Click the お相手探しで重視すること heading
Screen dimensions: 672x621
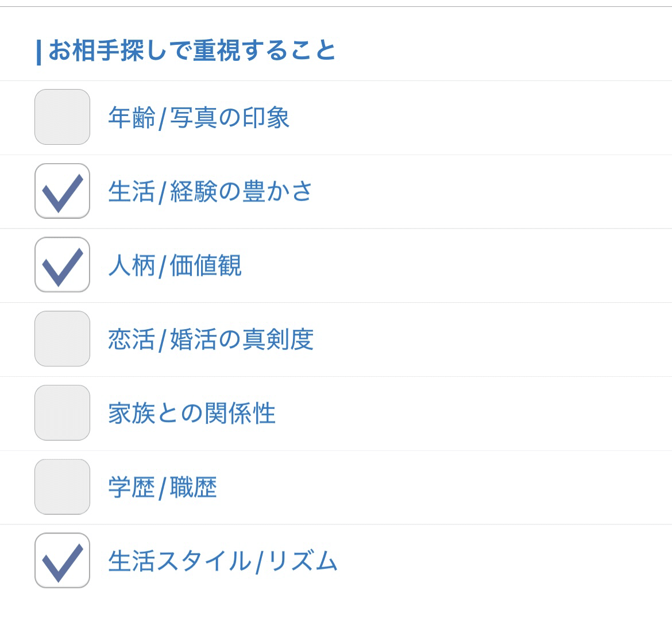pyautogui.click(x=192, y=51)
